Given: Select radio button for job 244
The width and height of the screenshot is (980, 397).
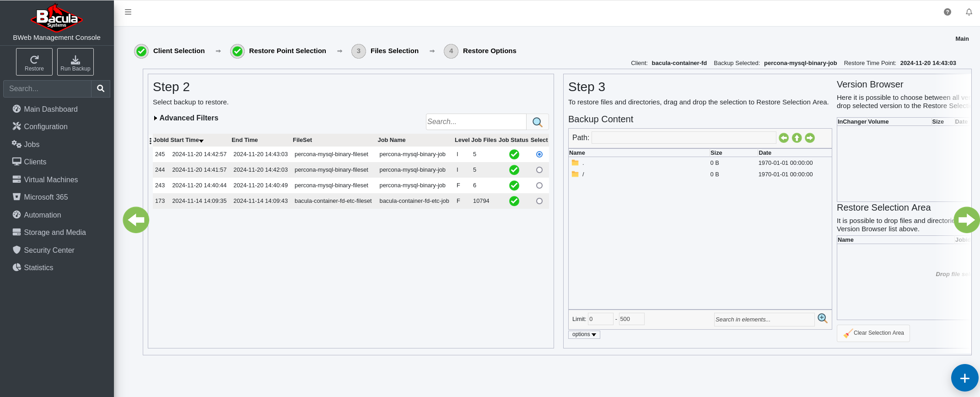Looking at the screenshot, I should [x=539, y=170].
